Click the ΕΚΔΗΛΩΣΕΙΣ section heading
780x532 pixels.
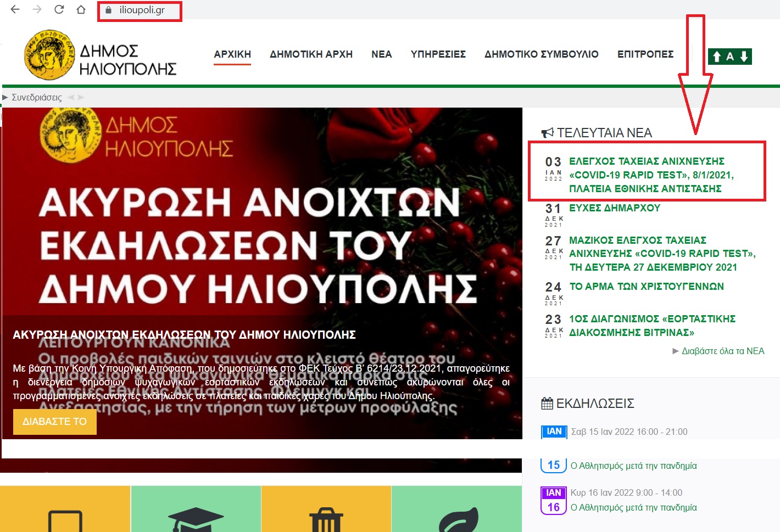click(595, 404)
